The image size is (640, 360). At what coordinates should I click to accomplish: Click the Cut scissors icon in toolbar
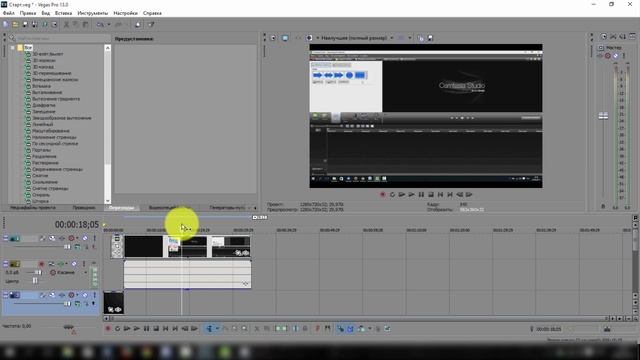click(66, 24)
